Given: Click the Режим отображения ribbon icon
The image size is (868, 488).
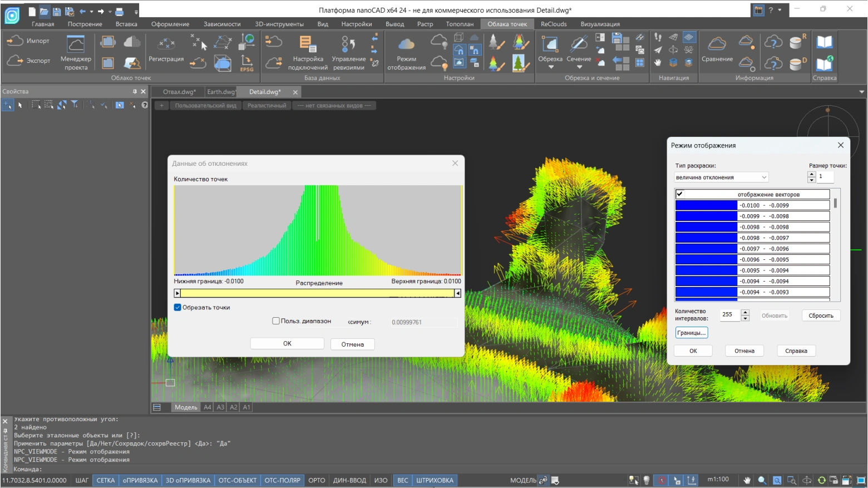Looking at the screenshot, I should [406, 45].
